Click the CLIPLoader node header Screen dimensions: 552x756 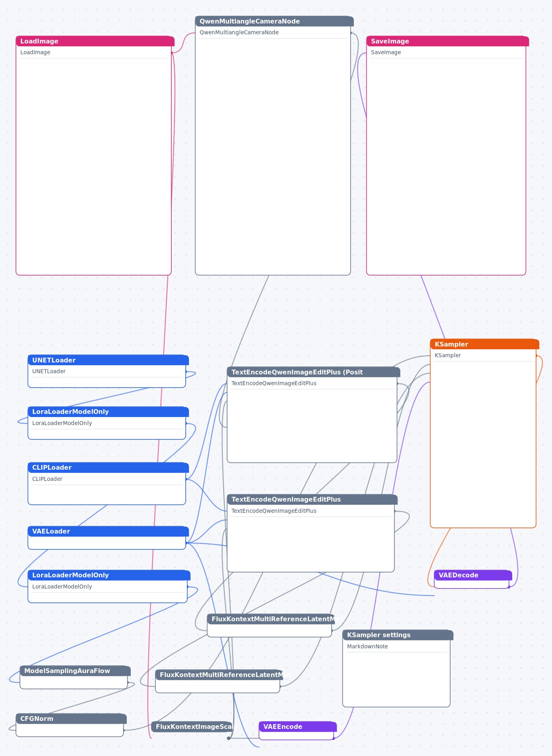(108, 468)
